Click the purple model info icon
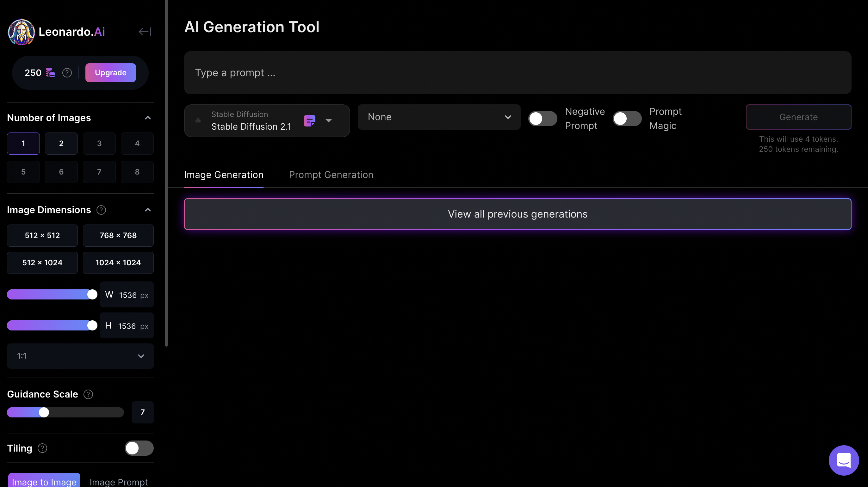Screen dimensions: 868x487 click(309, 120)
